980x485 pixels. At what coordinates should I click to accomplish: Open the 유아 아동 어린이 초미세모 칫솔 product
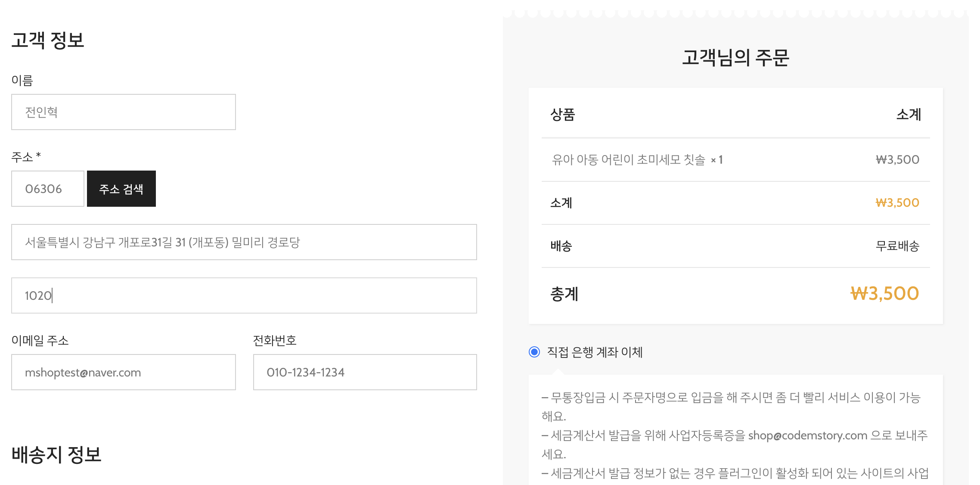[x=628, y=160]
